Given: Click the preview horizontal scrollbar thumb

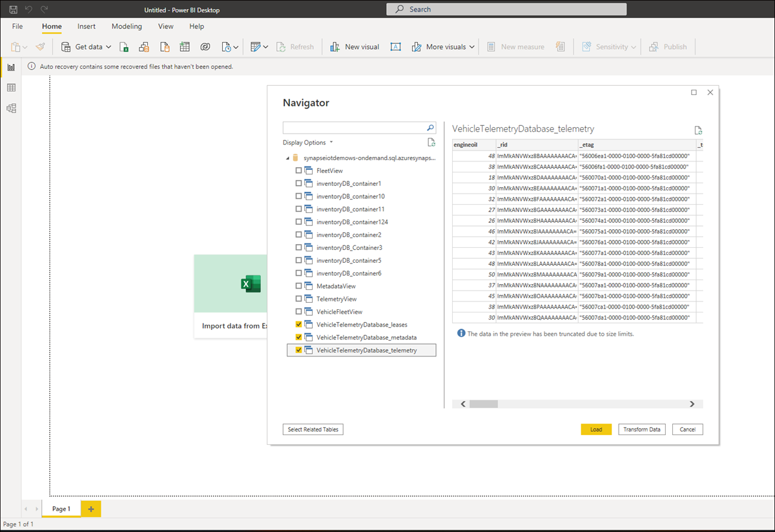Looking at the screenshot, I should tap(483, 404).
